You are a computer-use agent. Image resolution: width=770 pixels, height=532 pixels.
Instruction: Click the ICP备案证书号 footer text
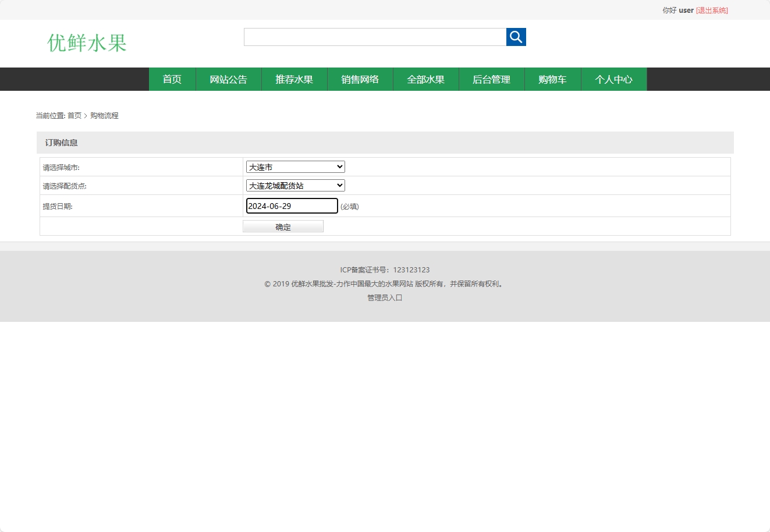coord(385,269)
